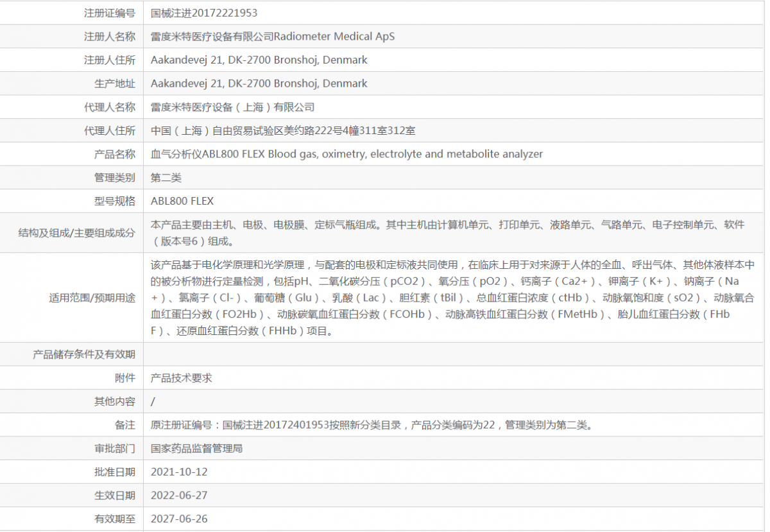Select the 注册人住所 address value
Viewport: 770px width, 532px height.
click(259, 60)
